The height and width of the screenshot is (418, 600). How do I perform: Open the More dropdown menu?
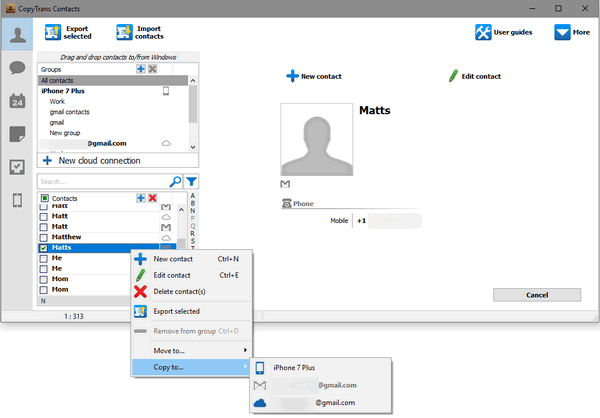tap(572, 33)
